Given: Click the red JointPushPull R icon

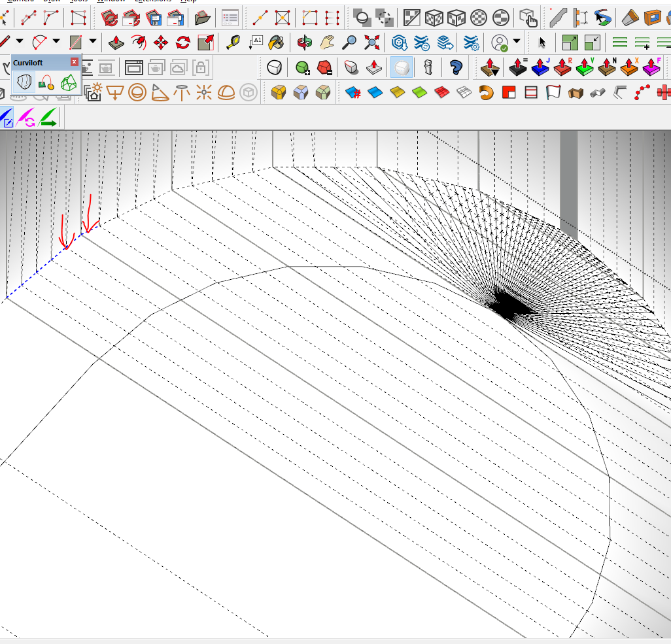Looking at the screenshot, I should pyautogui.click(x=562, y=67).
